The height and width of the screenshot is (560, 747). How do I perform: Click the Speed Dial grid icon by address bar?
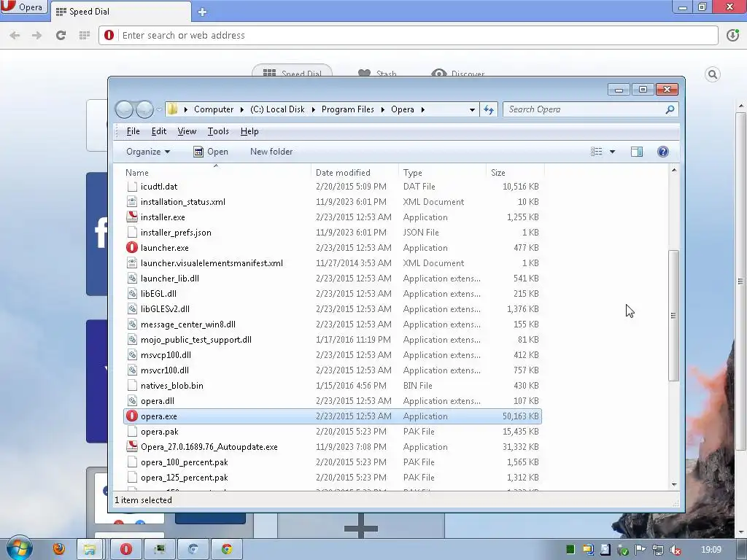(85, 35)
